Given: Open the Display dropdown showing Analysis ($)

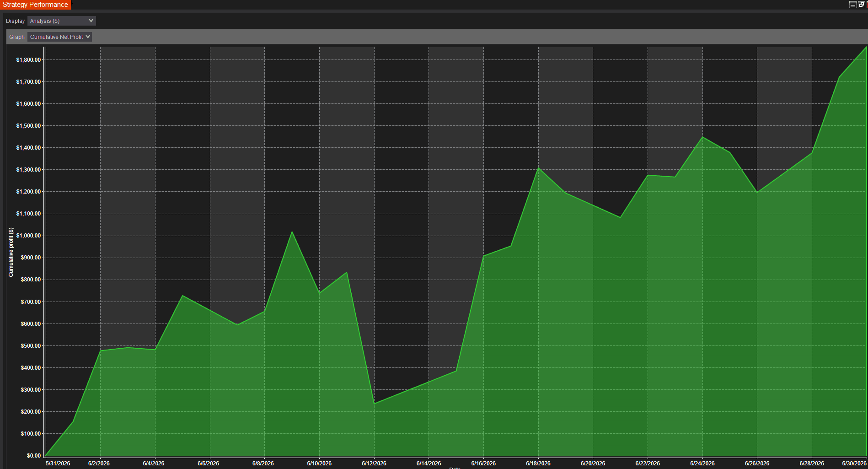Looking at the screenshot, I should [x=62, y=21].
